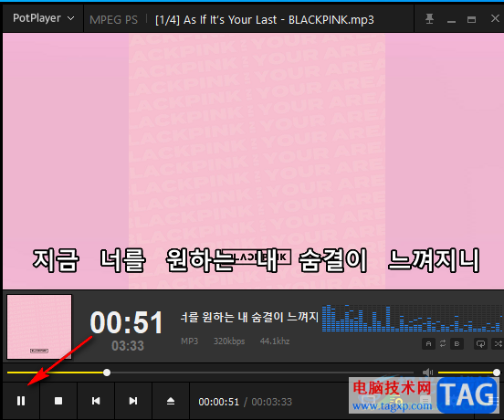Click the MP3 codec label

coord(189,341)
